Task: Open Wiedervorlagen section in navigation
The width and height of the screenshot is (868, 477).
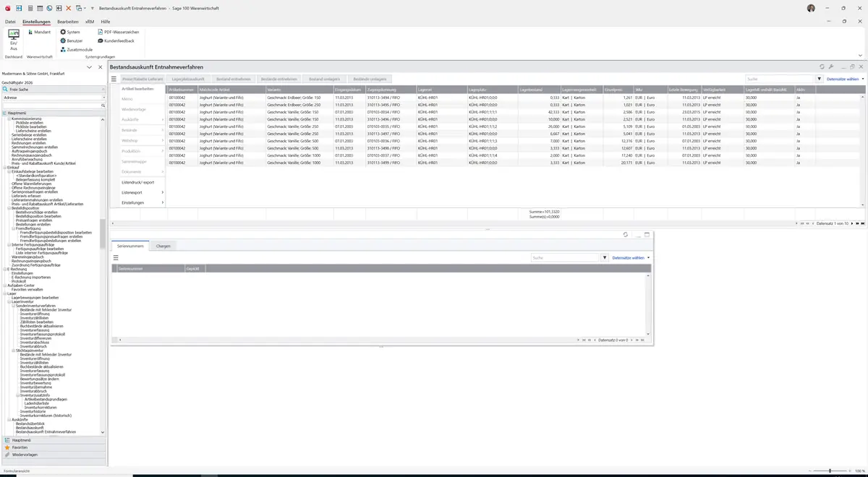Action: (x=54, y=455)
